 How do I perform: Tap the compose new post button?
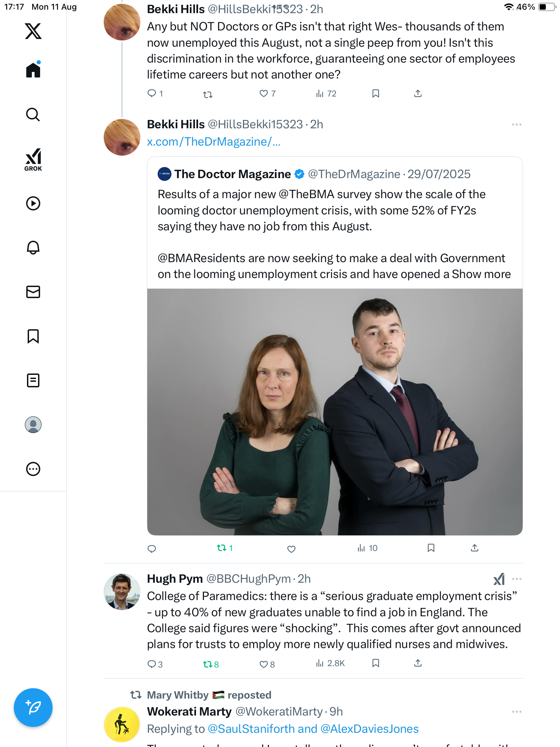point(33,707)
